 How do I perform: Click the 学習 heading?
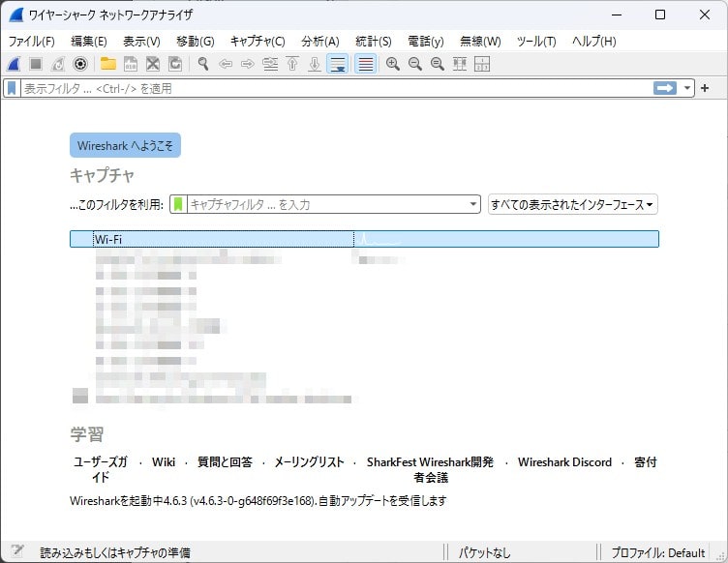point(87,434)
